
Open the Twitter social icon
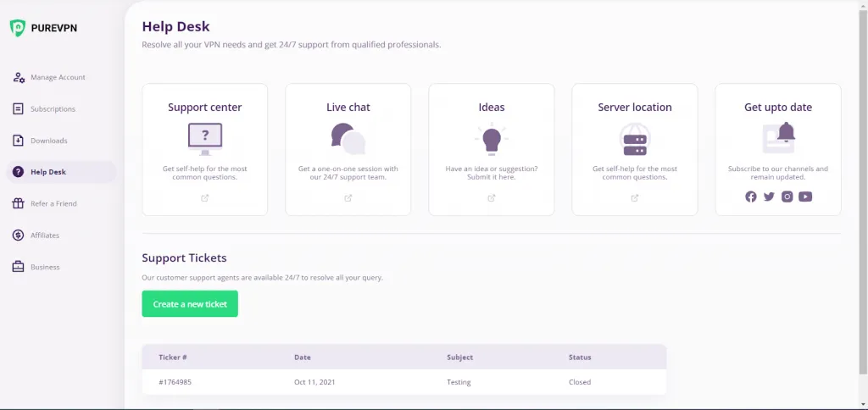point(769,197)
